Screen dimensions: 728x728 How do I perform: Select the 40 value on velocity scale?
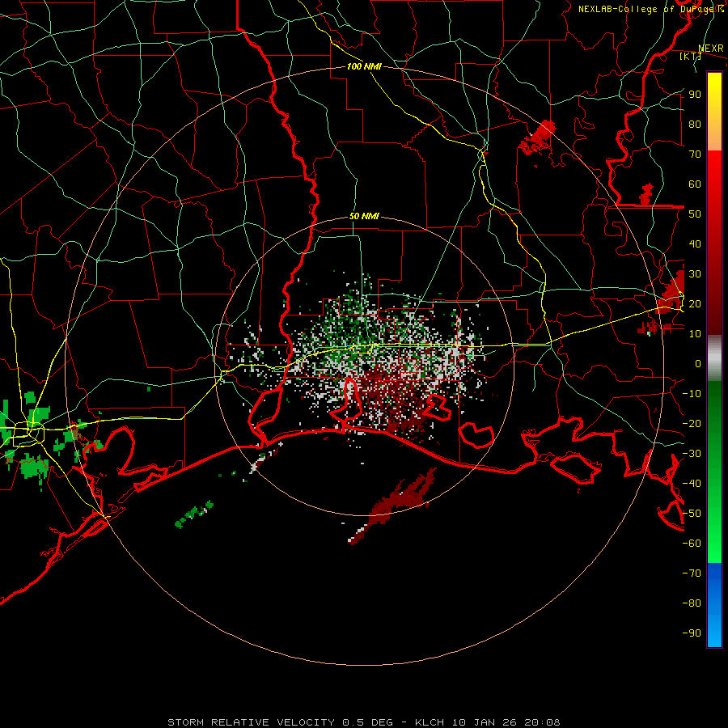pos(695,243)
